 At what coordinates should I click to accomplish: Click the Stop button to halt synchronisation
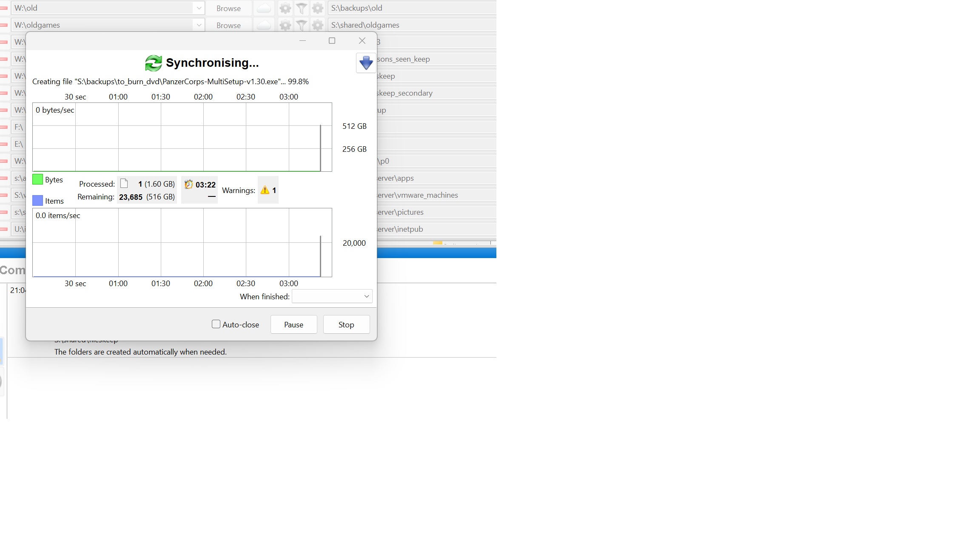coord(346,324)
